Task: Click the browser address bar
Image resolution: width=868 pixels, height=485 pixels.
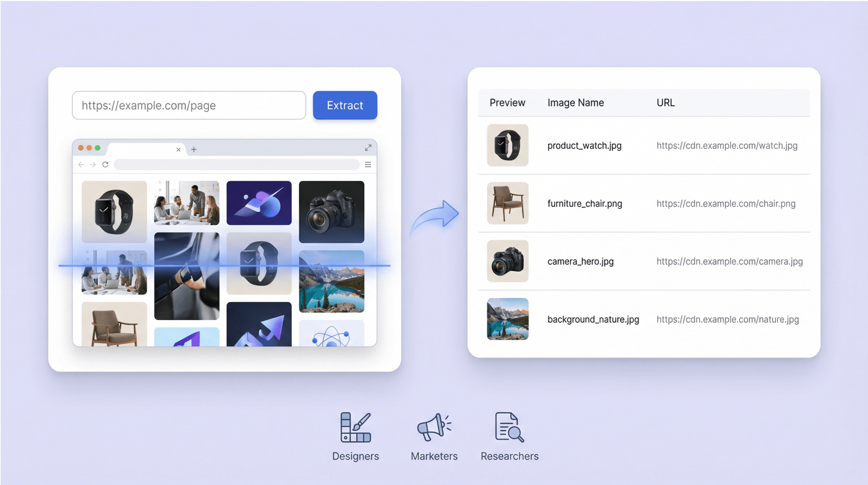Action: point(237,165)
